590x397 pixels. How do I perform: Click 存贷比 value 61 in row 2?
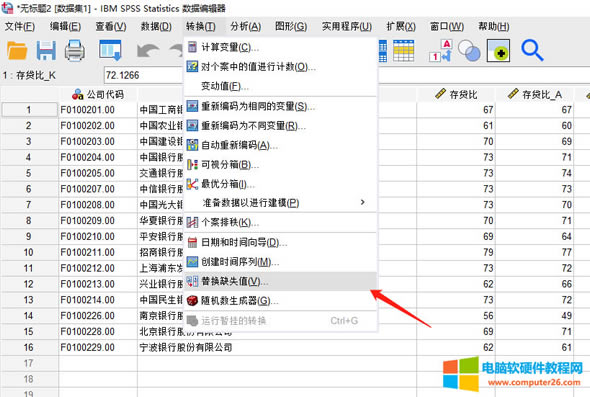(456, 126)
